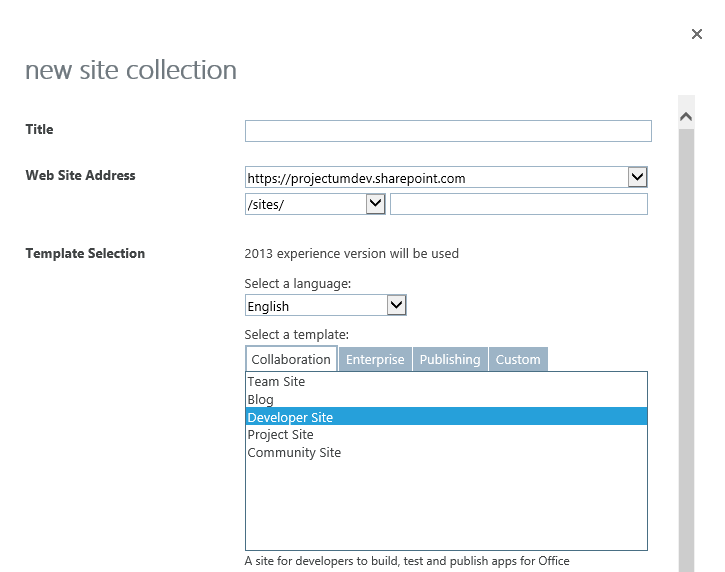This screenshot has width=725, height=572.
Task: Switch to the Collaboration template tab
Action: pyautogui.click(x=291, y=360)
